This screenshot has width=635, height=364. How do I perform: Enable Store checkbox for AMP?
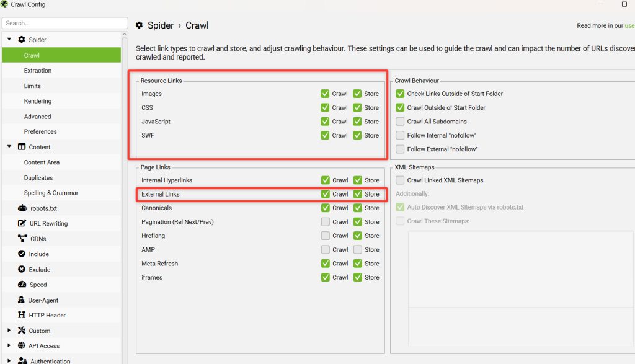[x=358, y=249]
